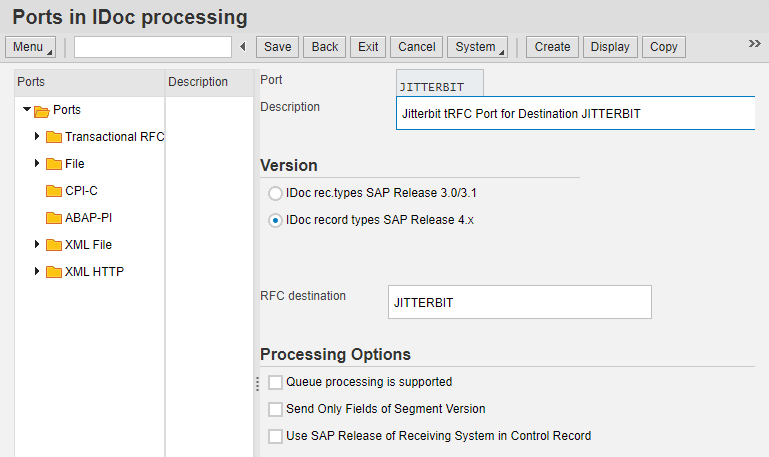The width and height of the screenshot is (769, 457).
Task: Collapse the Ports root tree node
Action: pyautogui.click(x=26, y=109)
